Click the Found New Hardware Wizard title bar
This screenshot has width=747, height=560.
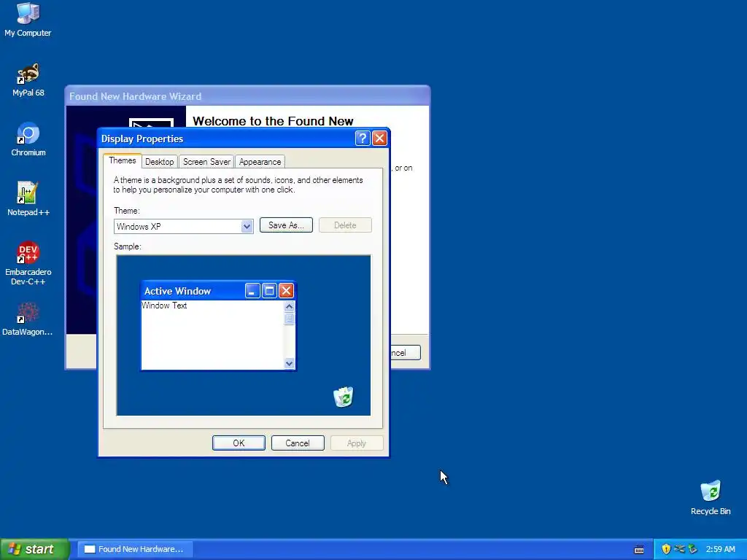(x=247, y=96)
